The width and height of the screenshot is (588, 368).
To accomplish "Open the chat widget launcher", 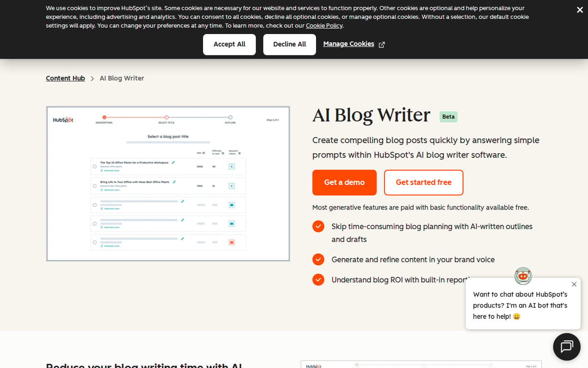I will pos(567,347).
